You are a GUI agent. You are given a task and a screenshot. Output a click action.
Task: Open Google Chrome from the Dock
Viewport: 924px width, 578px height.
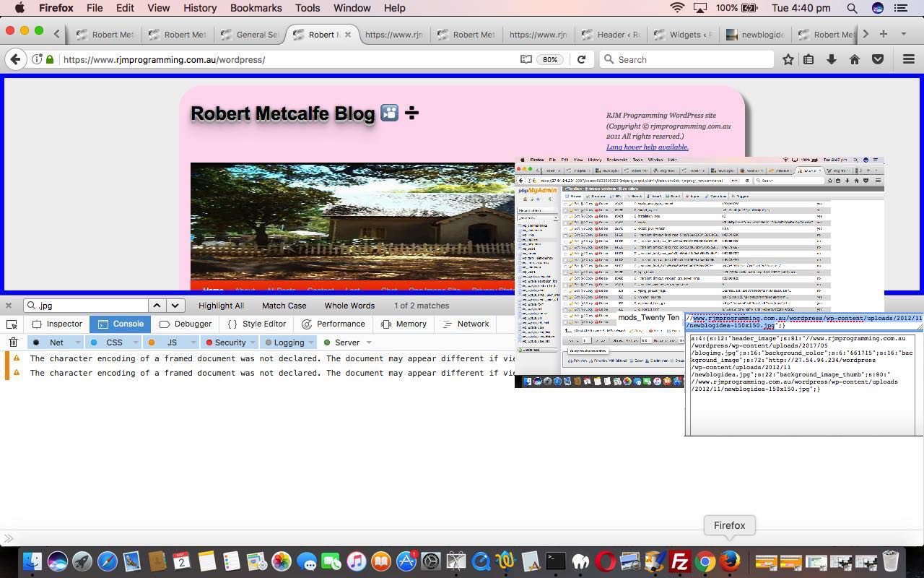(705, 561)
